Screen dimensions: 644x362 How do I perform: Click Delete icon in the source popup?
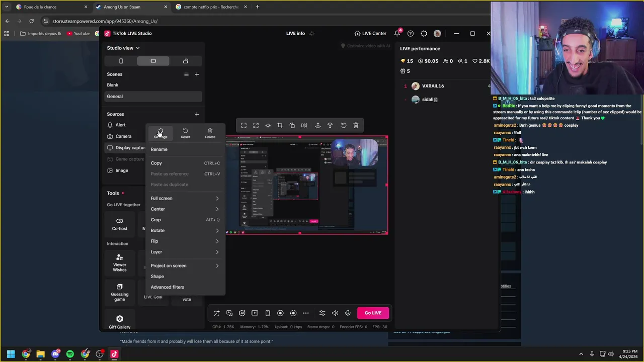point(210,133)
